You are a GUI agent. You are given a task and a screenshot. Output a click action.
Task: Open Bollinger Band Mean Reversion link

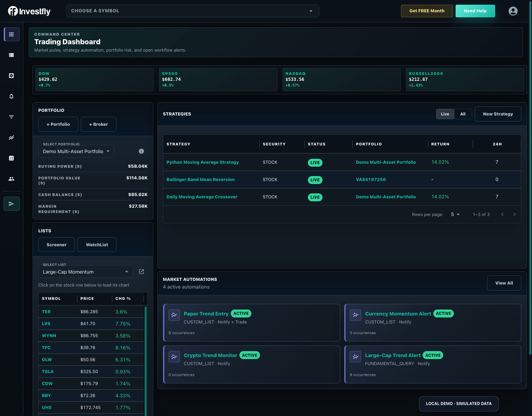click(x=200, y=180)
